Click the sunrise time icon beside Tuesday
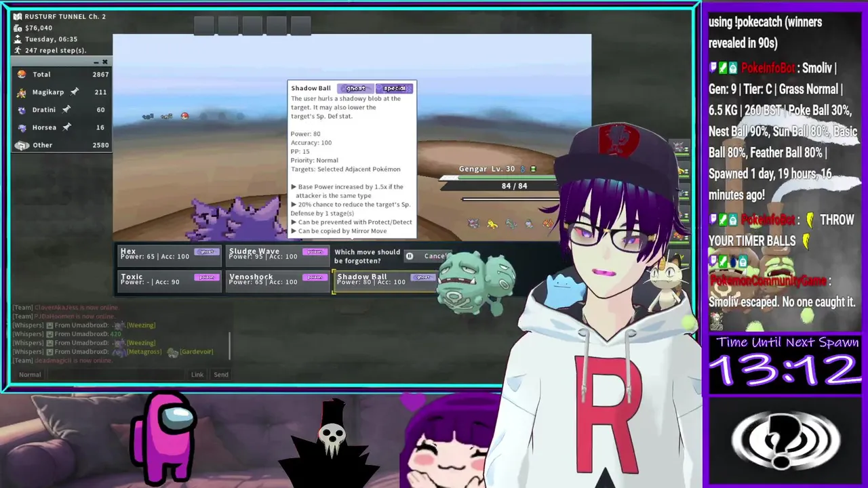This screenshot has height=488, width=868. (18, 39)
